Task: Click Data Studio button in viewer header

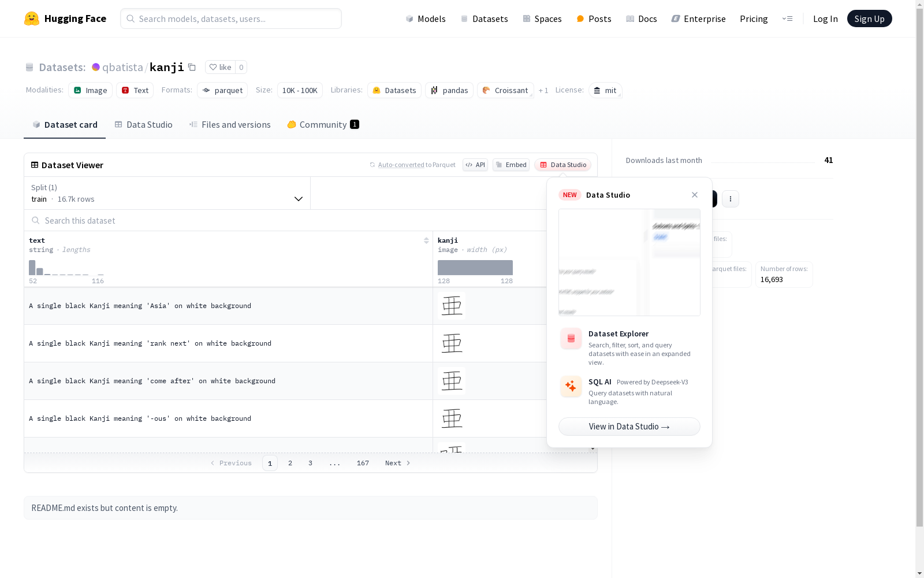Action: (562, 165)
